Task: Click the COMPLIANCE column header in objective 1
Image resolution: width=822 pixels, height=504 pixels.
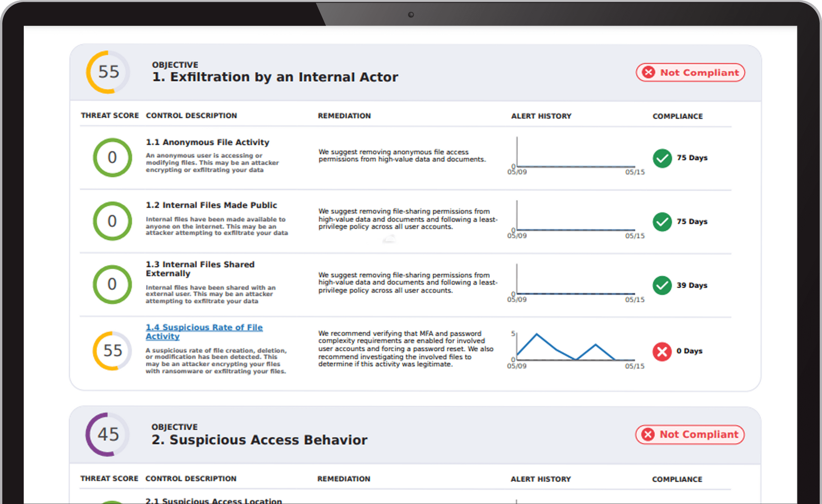Action: click(x=677, y=116)
